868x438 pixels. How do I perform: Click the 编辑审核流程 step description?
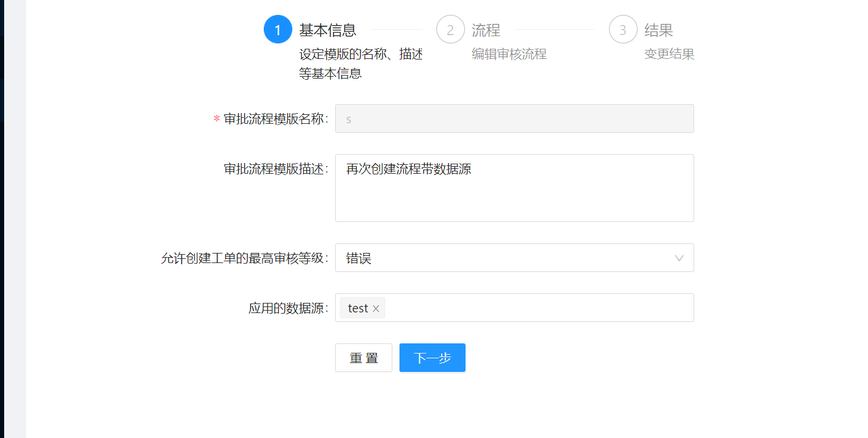[x=509, y=54]
